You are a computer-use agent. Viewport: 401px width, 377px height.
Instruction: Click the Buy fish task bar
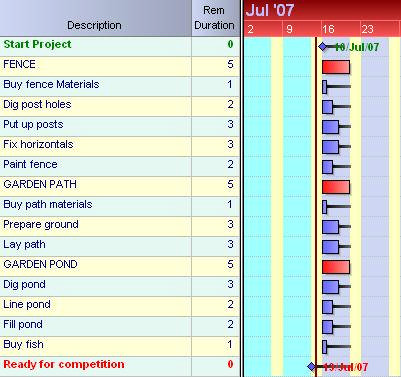point(325,347)
